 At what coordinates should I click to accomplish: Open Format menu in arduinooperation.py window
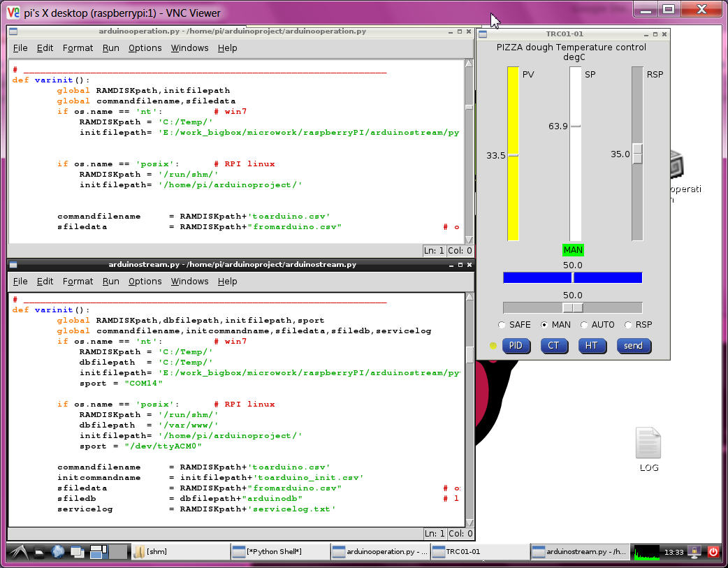pyautogui.click(x=78, y=48)
